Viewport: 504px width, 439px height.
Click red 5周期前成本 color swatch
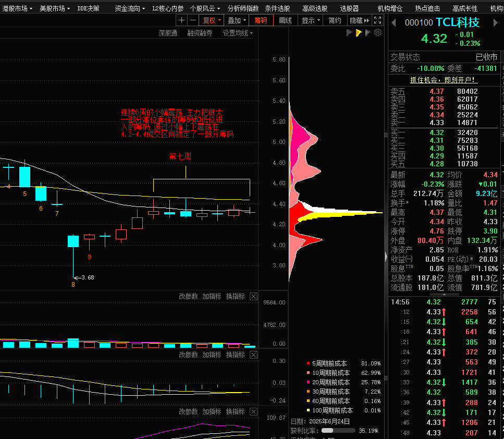pos(308,363)
